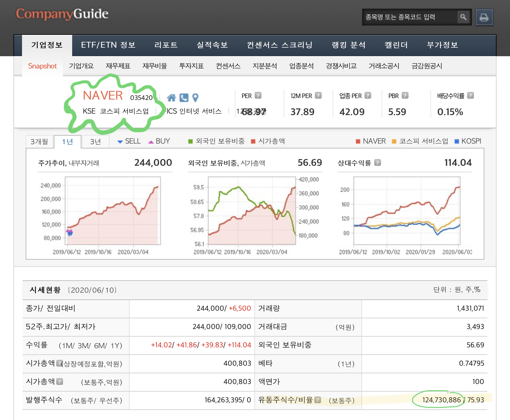Go to 기업개요 sub menu
The image size is (510, 420).
click(x=81, y=66)
